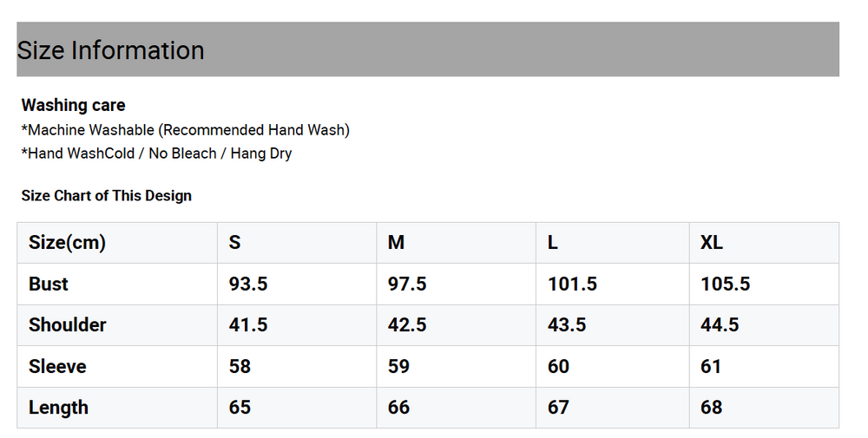
Task: Select the M size column header
Action: click(457, 243)
